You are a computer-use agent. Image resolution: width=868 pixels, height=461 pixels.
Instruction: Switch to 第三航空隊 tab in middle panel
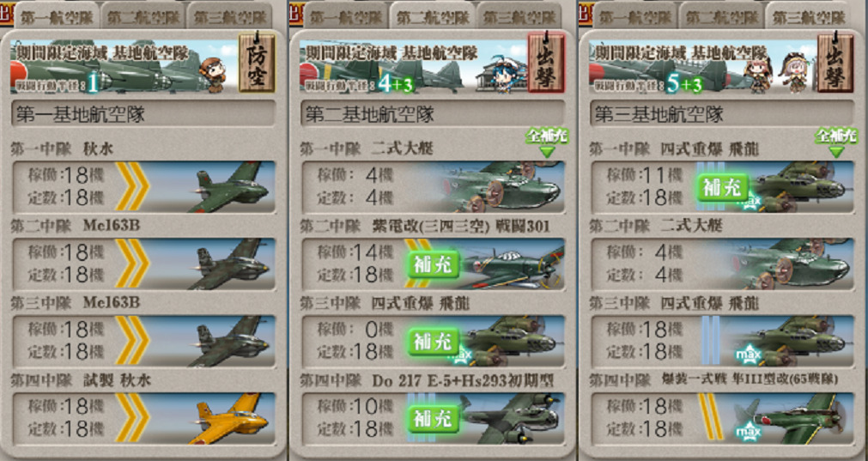(519, 16)
